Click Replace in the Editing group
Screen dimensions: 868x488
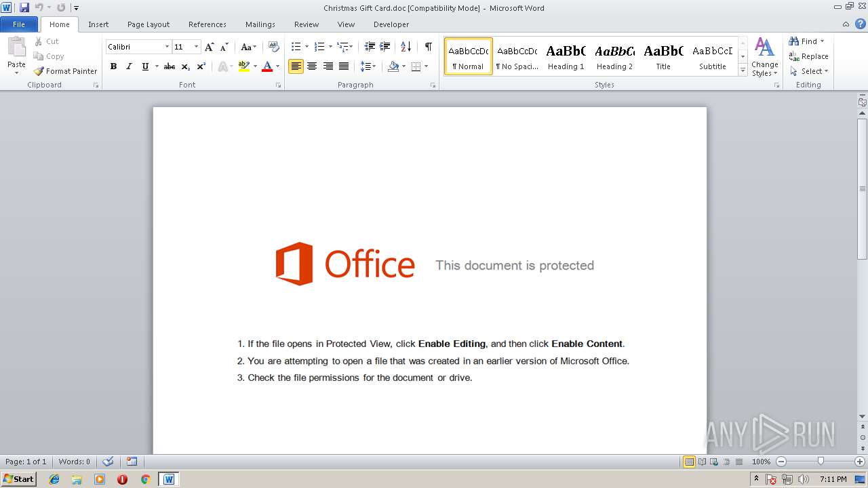(x=808, y=56)
